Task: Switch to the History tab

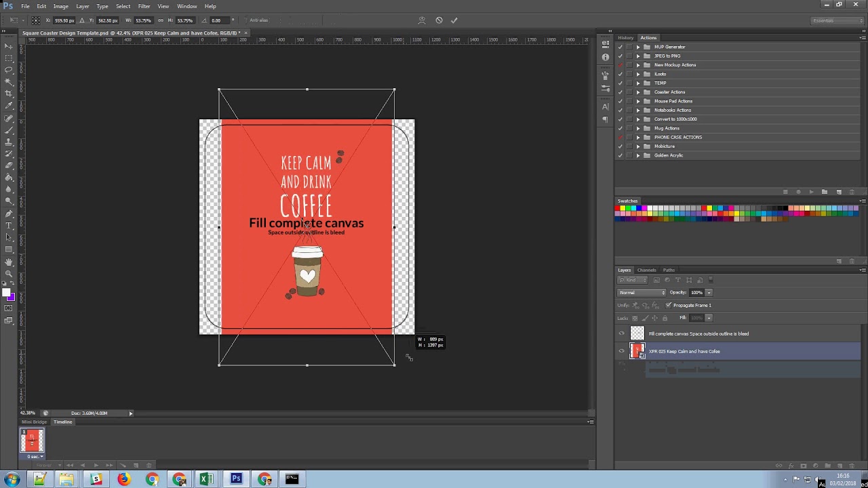Action: tap(626, 38)
